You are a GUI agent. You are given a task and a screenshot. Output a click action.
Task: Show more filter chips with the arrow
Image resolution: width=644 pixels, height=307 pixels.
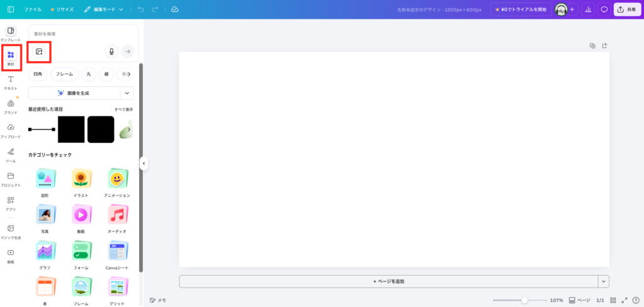[129, 74]
